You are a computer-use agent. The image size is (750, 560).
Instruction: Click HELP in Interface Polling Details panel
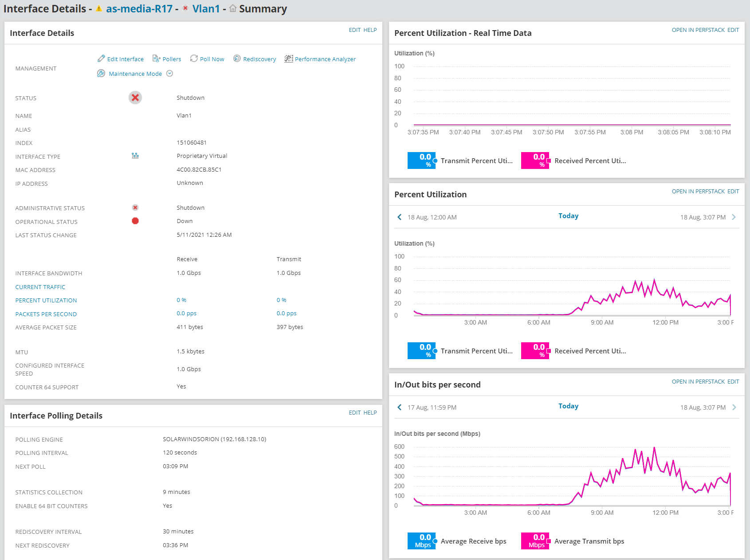point(370,413)
